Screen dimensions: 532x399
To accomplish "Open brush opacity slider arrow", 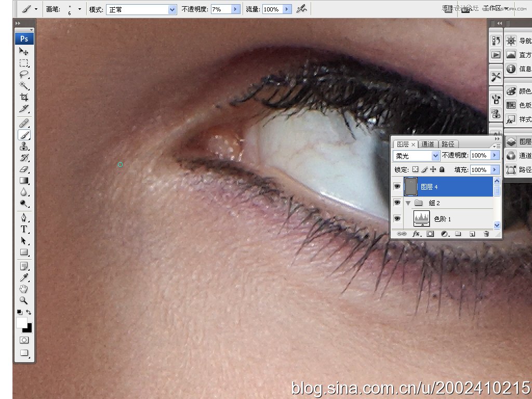I will [x=236, y=9].
